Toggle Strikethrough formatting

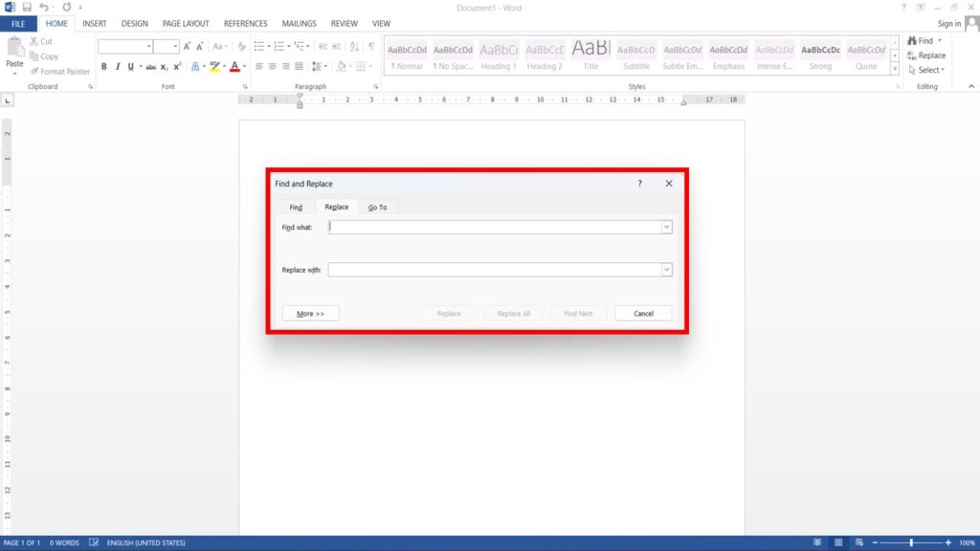point(150,67)
